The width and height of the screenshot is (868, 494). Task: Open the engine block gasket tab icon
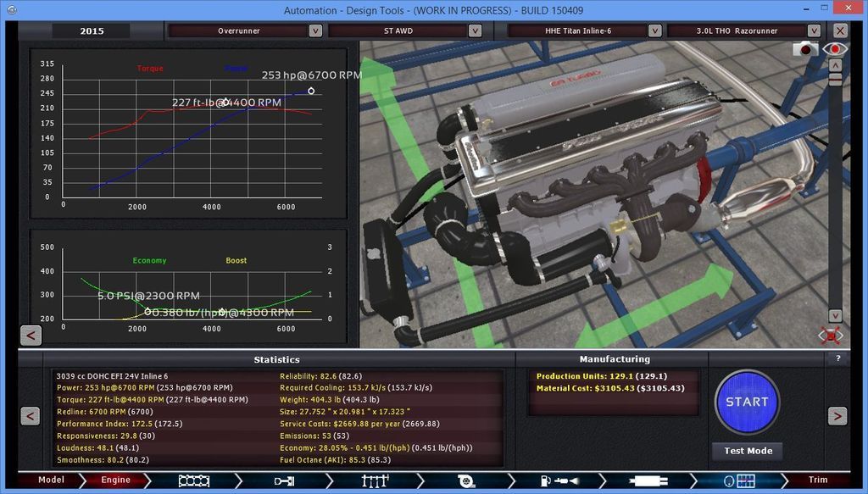point(194,480)
